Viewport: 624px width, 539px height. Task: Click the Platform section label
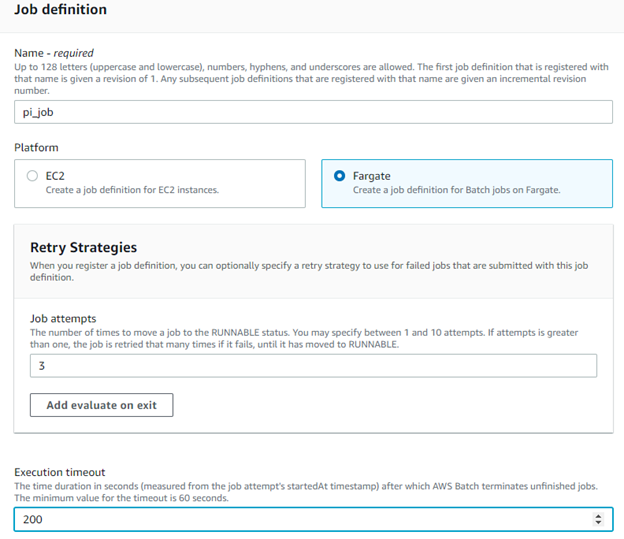[x=36, y=147]
